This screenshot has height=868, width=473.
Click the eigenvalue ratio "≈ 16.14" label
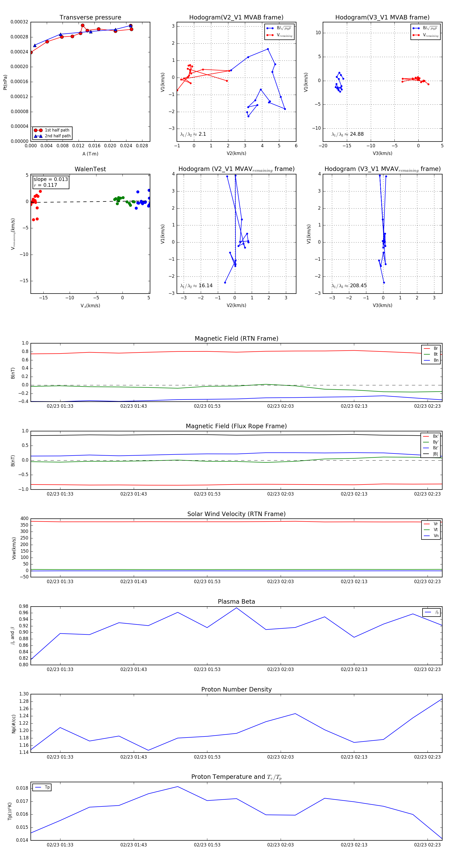196,286
